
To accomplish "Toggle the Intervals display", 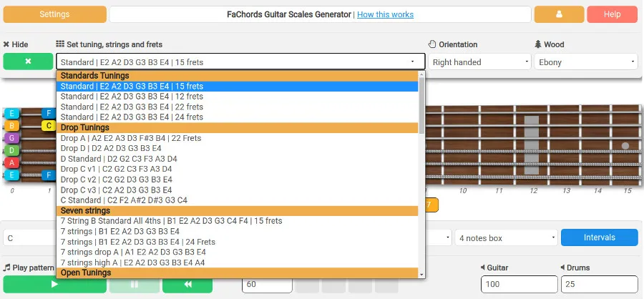I will [x=599, y=237].
